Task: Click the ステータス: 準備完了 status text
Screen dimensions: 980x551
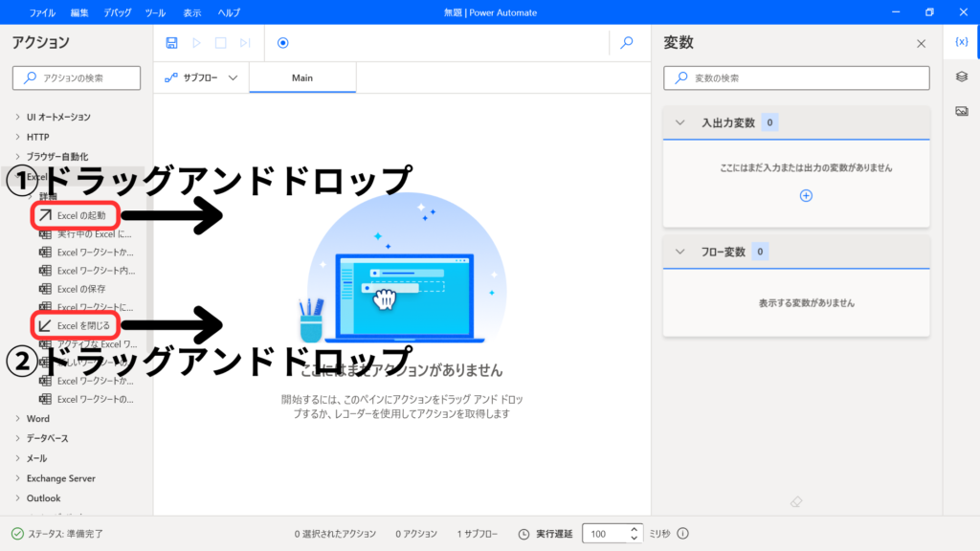Action: click(x=66, y=534)
